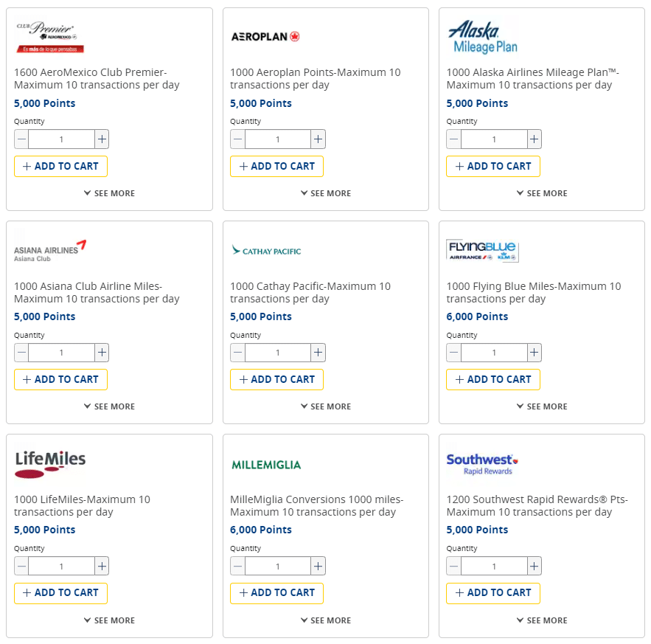
Task: Add Aeroplan Points to cart
Action: [x=276, y=166]
